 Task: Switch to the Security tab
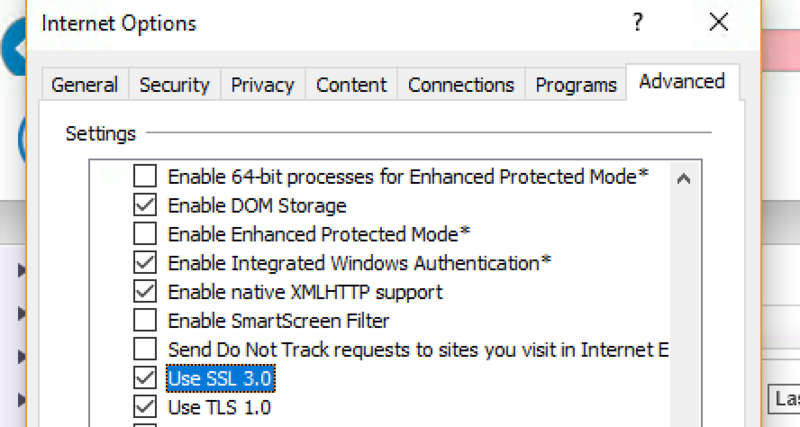point(174,85)
